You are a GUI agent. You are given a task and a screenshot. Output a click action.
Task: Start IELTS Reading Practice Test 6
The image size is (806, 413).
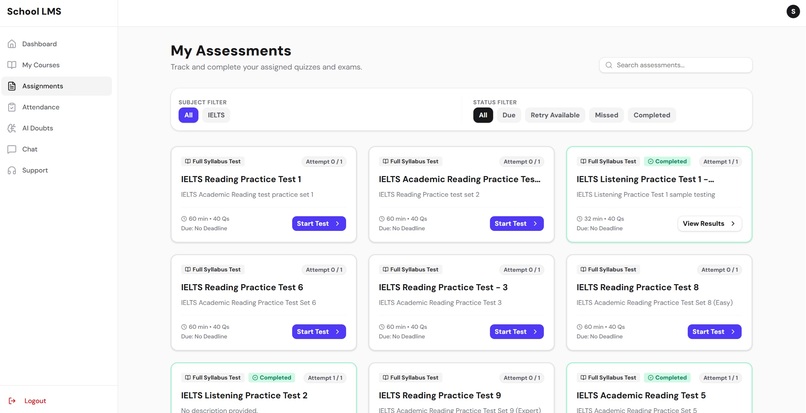click(319, 332)
